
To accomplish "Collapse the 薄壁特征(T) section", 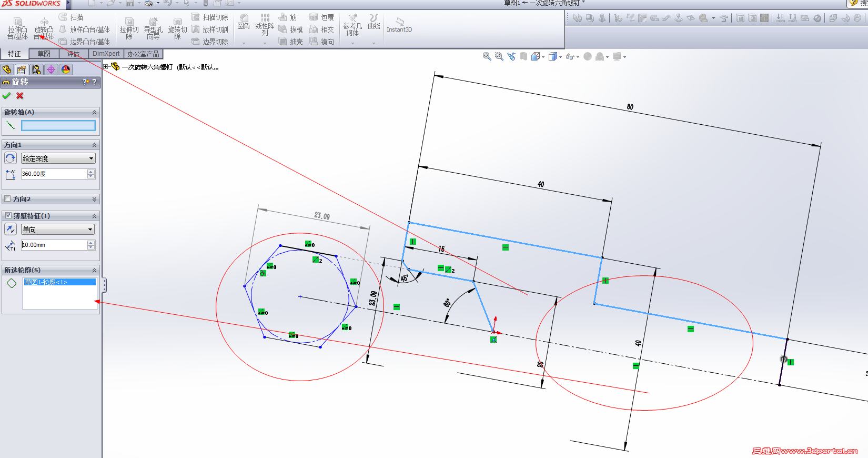I will pos(95,216).
